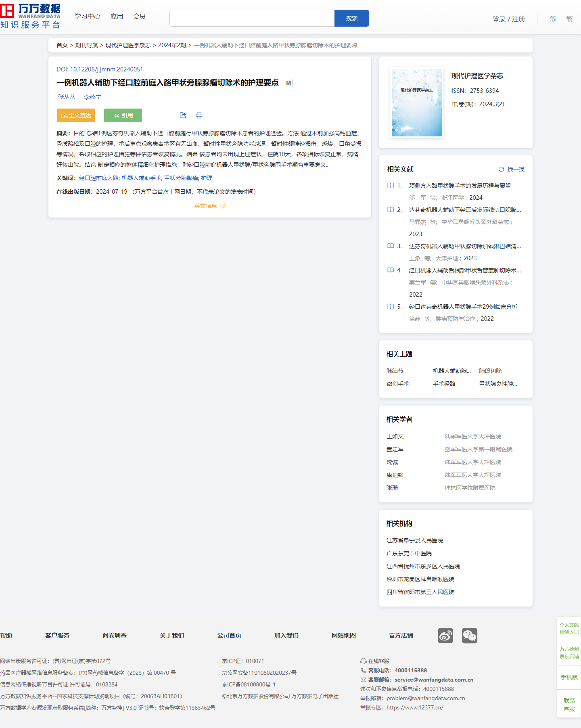Image resolution: width=581 pixels, height=728 pixels.
Task: Open the 应用 menu
Action: tap(117, 17)
